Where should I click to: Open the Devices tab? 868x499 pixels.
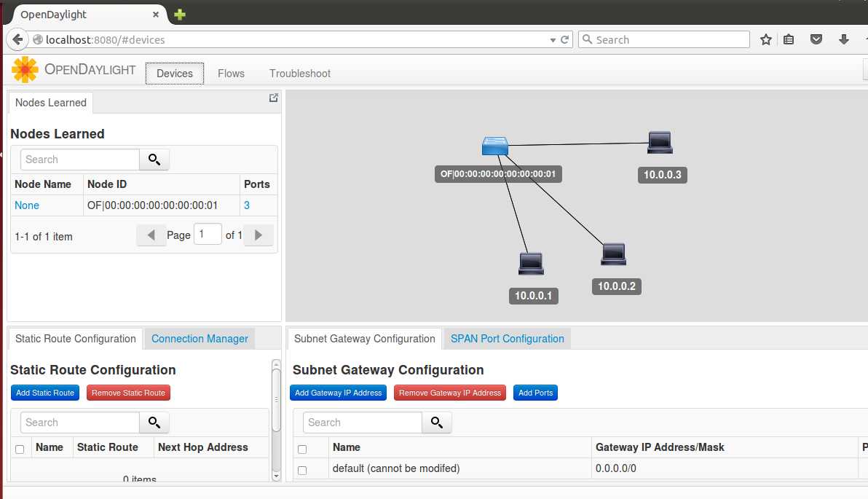pyautogui.click(x=174, y=73)
